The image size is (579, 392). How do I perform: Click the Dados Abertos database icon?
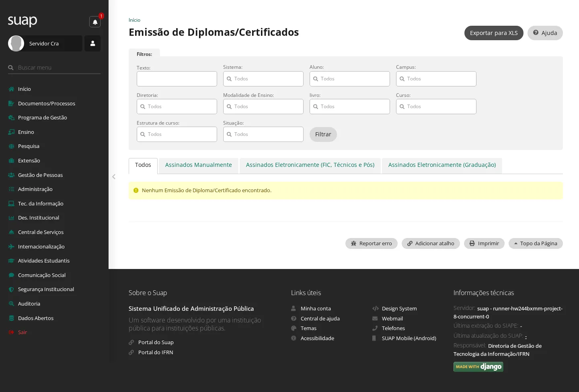click(11, 318)
